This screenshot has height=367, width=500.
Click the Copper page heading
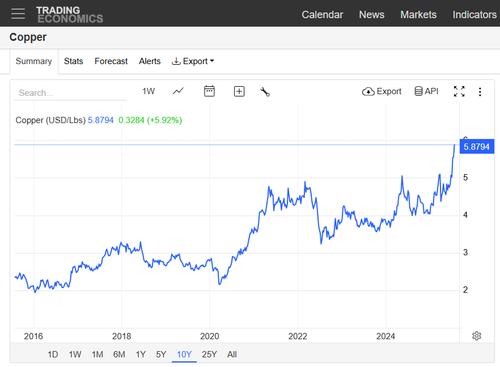click(28, 37)
